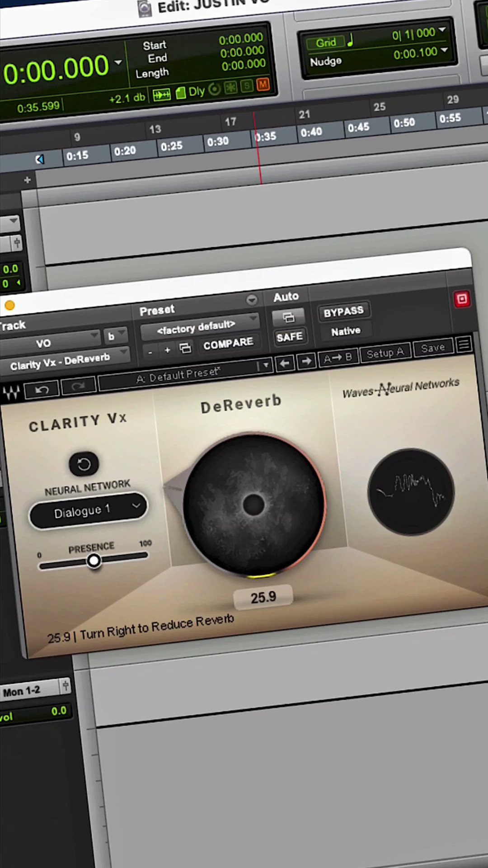Click the minus previous preset button

tap(150, 352)
